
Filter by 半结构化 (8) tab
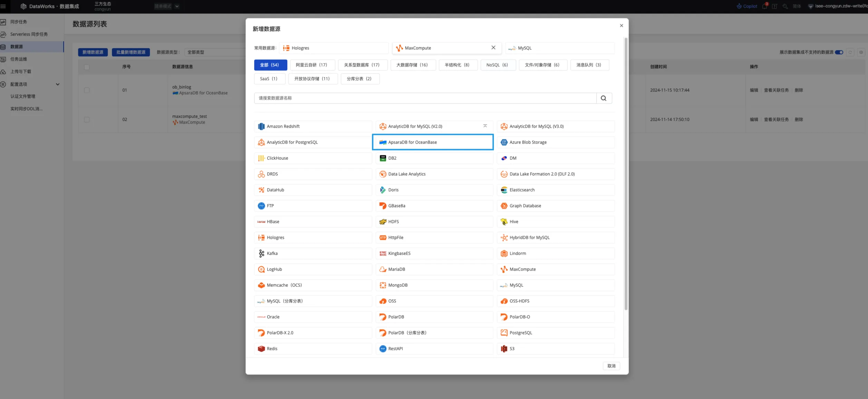tap(458, 65)
